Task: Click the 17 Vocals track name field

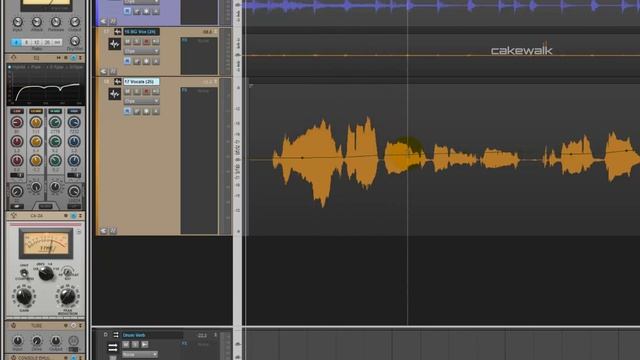Action: point(141,82)
